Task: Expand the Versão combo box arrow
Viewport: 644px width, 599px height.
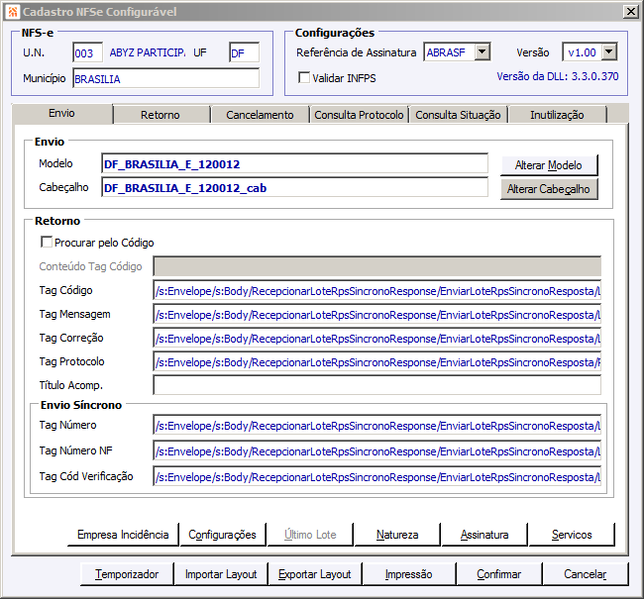Action: pos(609,52)
